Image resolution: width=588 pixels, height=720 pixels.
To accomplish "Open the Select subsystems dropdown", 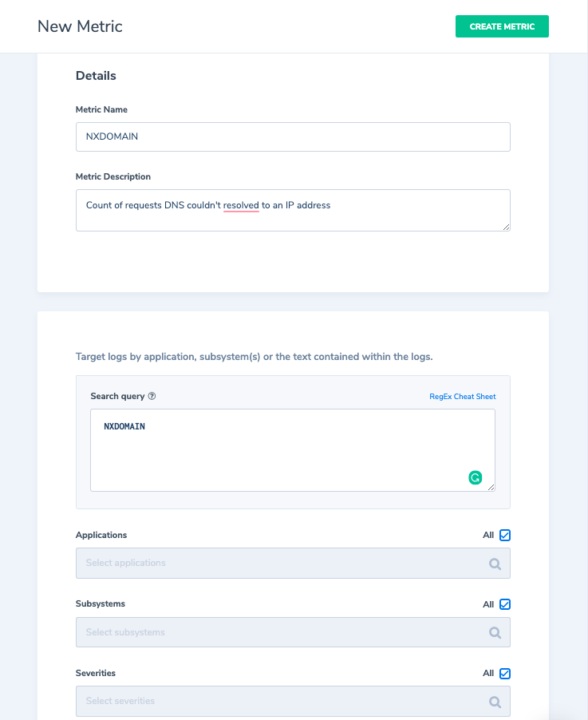I will click(293, 632).
